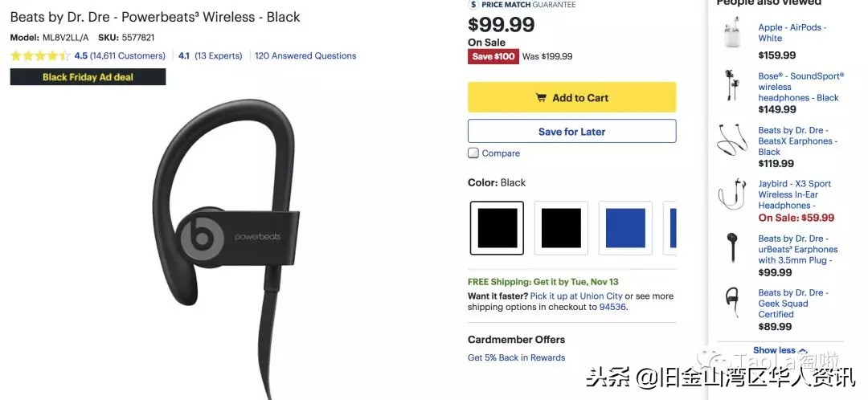Click the Add to Cart button
Image resolution: width=868 pixels, height=400 pixels.
(572, 97)
